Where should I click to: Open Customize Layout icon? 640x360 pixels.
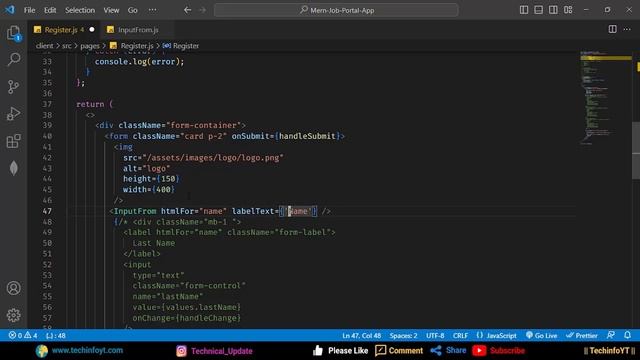(x=568, y=10)
